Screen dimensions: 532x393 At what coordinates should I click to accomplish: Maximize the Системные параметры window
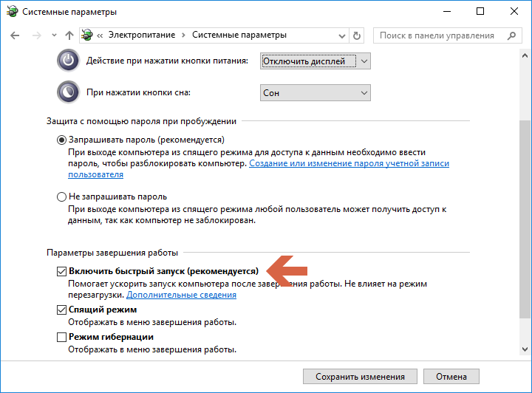480,12
